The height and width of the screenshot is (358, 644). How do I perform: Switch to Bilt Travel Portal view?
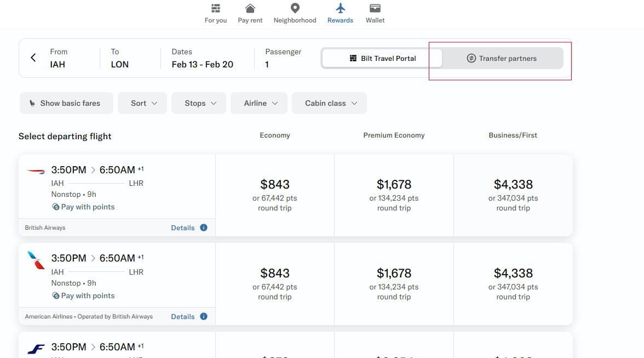point(382,58)
